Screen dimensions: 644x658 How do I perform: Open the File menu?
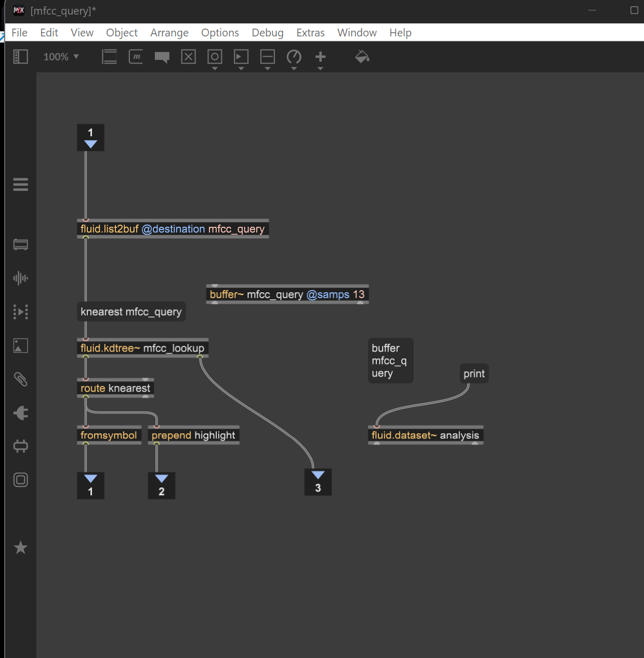pyautogui.click(x=20, y=33)
